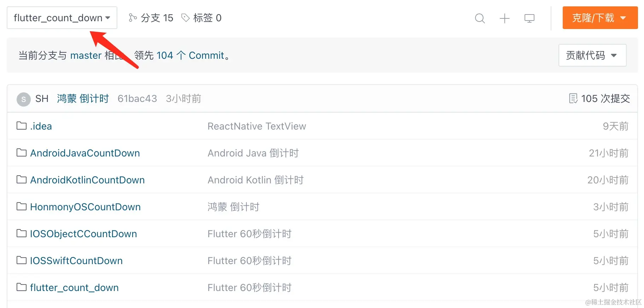Open the flutter_count_down branch dropdown

[x=62, y=18]
